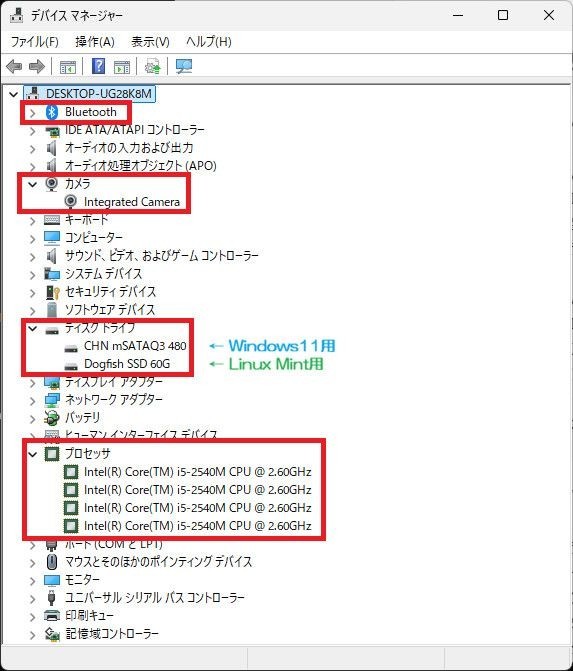Open the 操作(A) menu
Viewport: 573px width, 671px height.
click(95, 42)
